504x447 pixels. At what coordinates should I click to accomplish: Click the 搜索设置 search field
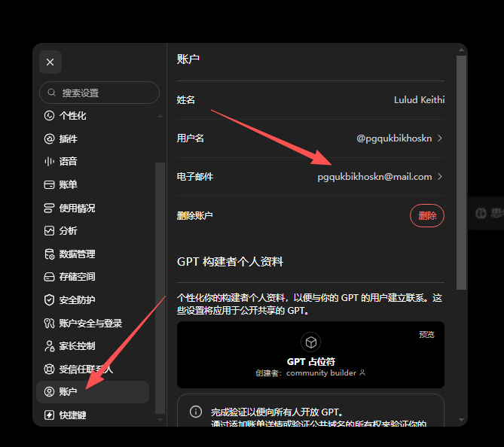click(x=99, y=93)
